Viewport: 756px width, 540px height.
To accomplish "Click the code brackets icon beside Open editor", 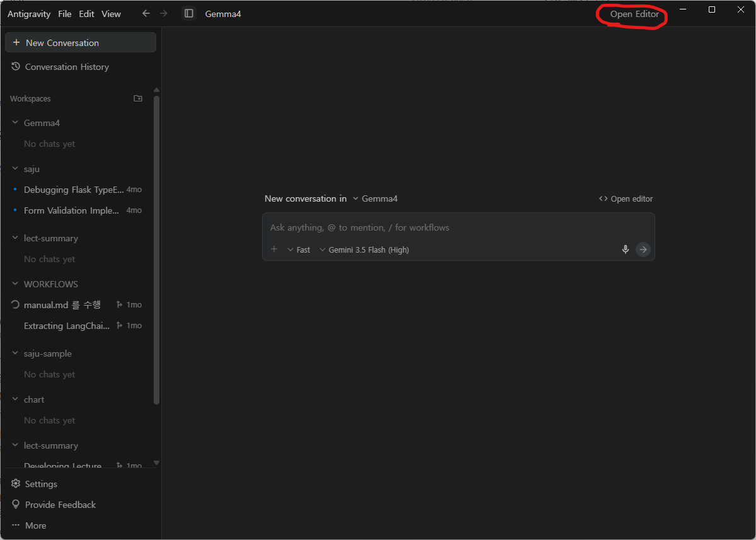I will (x=604, y=198).
